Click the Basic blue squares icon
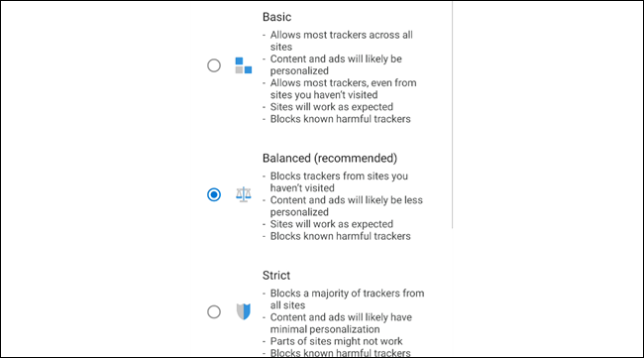The width and height of the screenshot is (644, 358). pos(244,65)
